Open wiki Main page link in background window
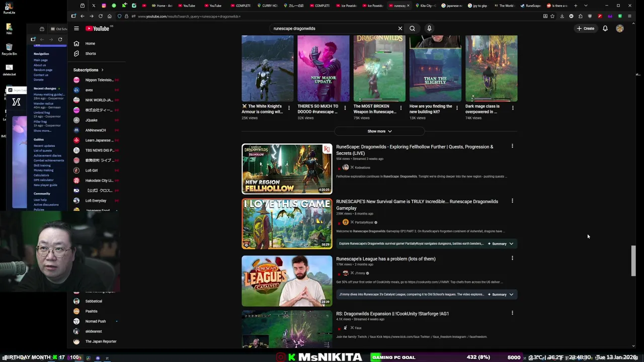Viewport: 644px width, 362px height. [41, 60]
